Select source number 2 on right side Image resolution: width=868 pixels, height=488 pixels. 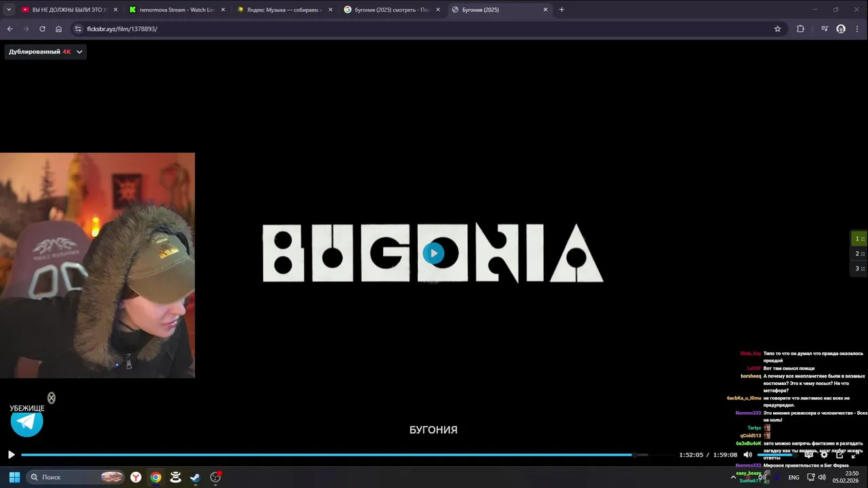click(x=859, y=253)
